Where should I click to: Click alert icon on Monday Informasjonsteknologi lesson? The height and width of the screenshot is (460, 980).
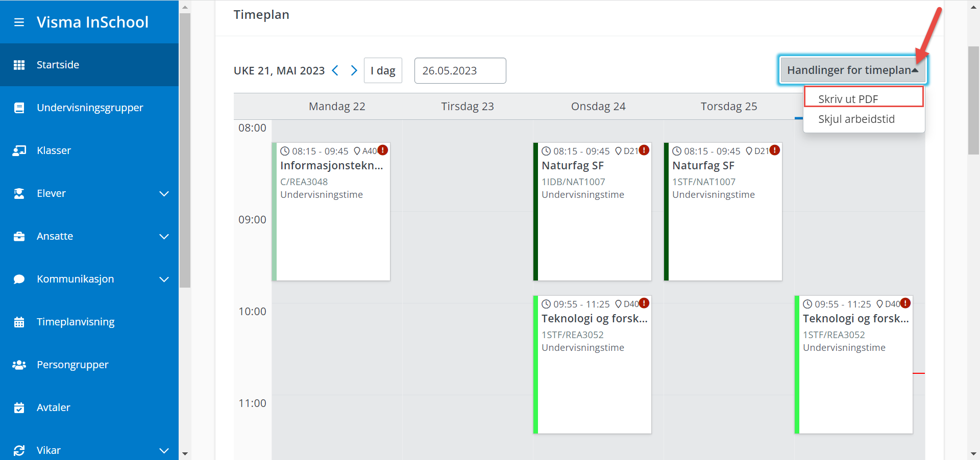pos(383,150)
